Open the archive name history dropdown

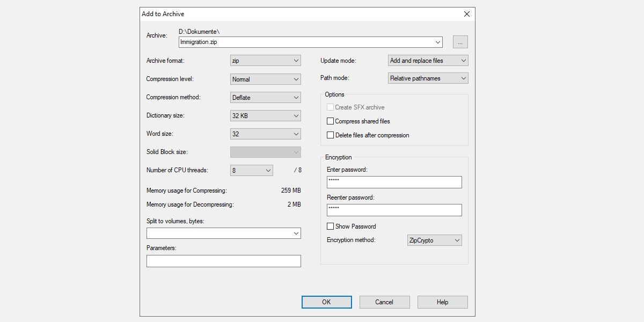(438, 42)
